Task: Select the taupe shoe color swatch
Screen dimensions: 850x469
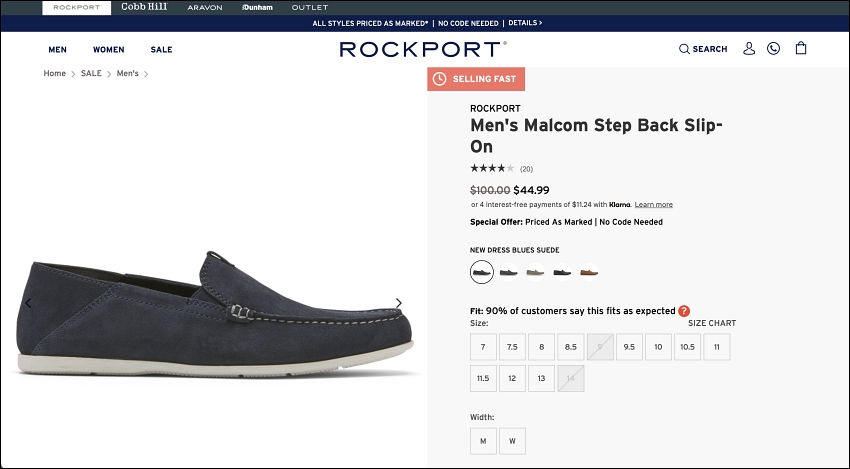Action: 535,272
